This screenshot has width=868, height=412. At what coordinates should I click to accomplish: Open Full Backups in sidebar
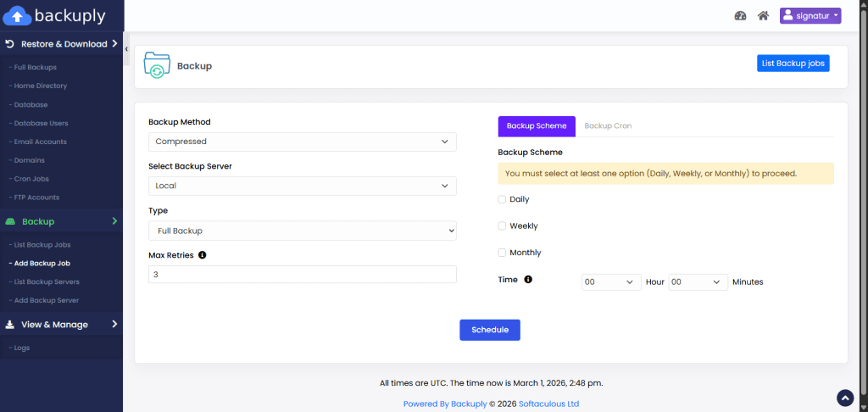[x=33, y=68]
